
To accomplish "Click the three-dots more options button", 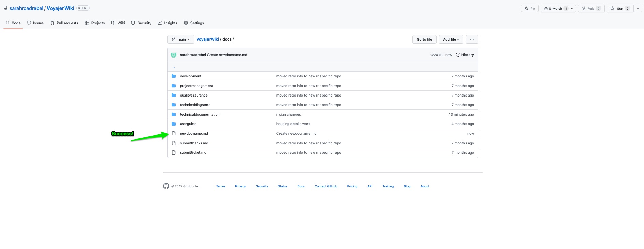I will (472, 39).
